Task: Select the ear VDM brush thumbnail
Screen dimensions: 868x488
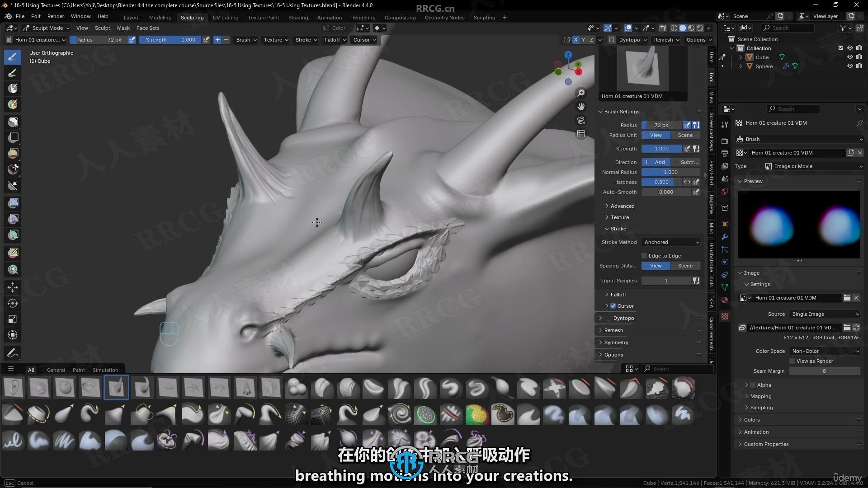Action: coord(14,387)
